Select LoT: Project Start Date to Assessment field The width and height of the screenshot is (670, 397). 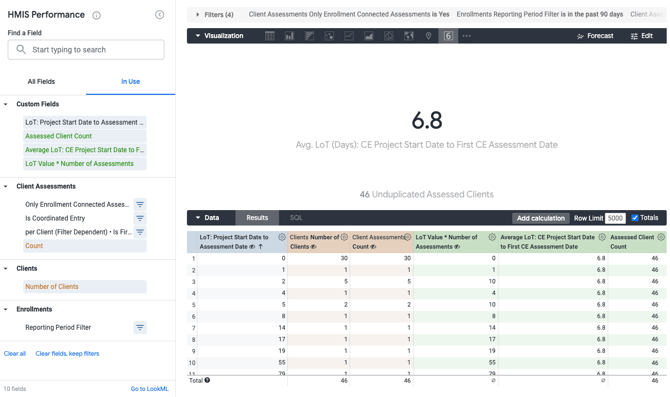point(85,122)
